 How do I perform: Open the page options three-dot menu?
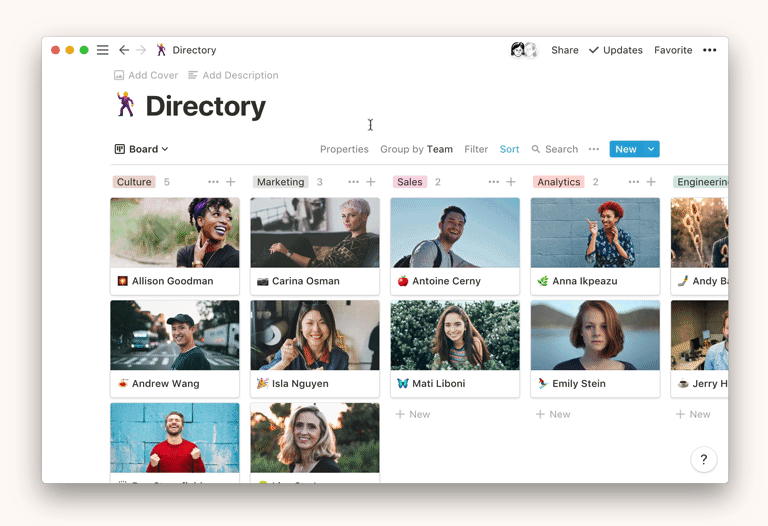(x=709, y=50)
